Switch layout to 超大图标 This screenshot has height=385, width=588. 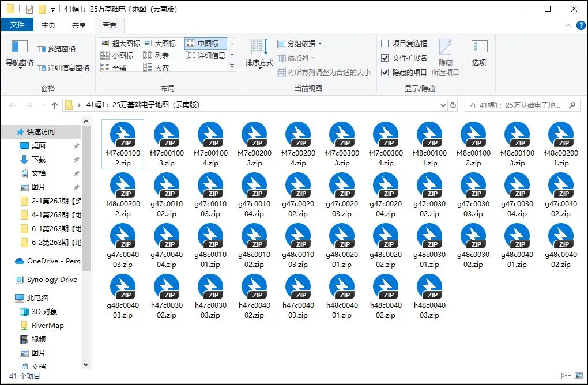pos(120,43)
